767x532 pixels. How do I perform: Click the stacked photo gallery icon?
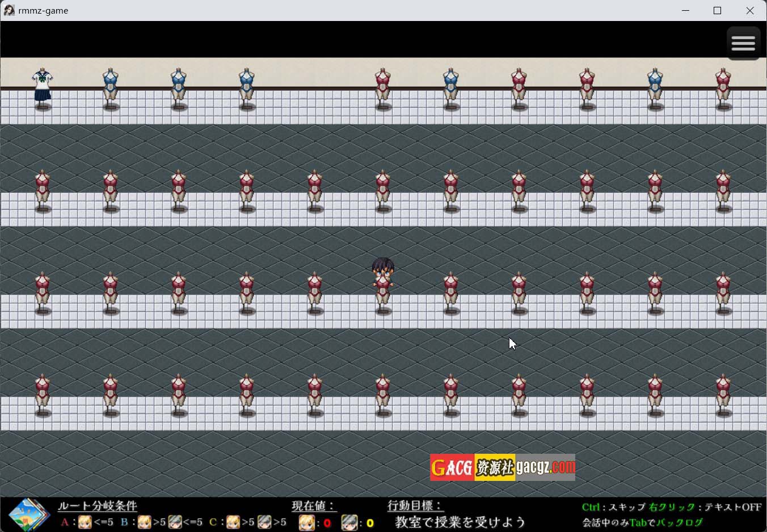tap(28, 514)
